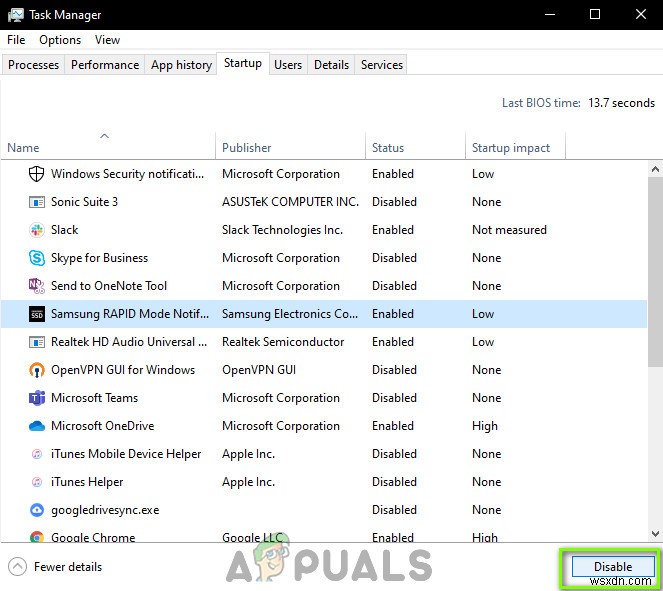Click the OpenVPN GUI icon
The width and height of the screenshot is (663, 591).
tap(36, 370)
